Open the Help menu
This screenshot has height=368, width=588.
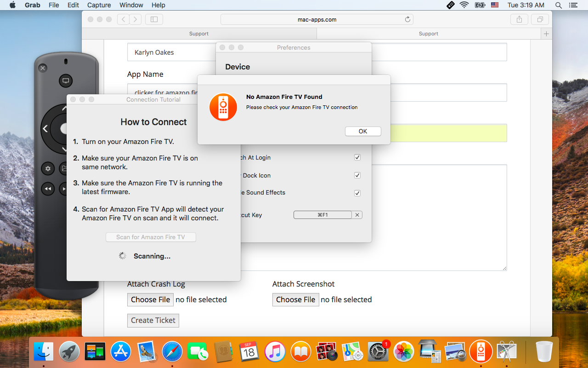click(158, 5)
